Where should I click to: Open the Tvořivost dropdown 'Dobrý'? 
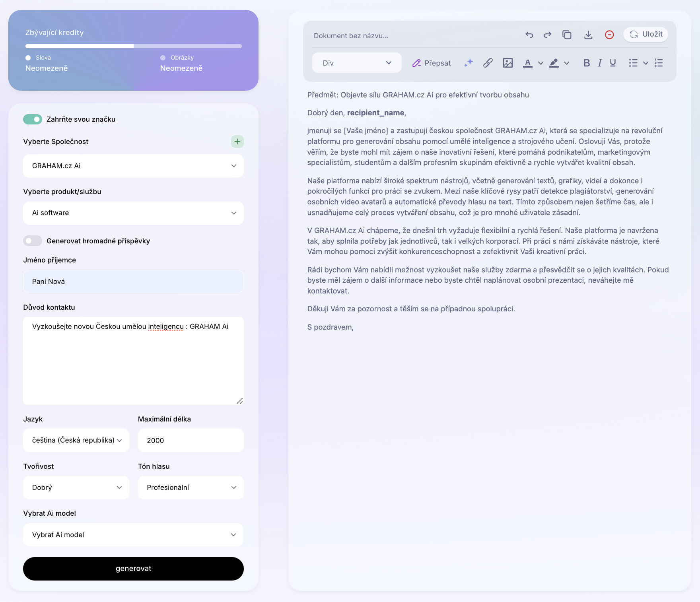[76, 487]
